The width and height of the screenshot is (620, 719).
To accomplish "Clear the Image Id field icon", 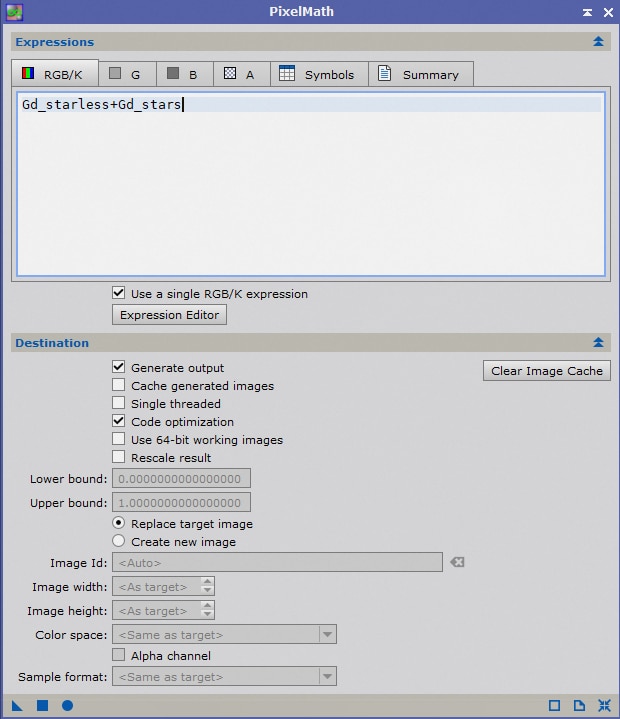I will (x=457, y=562).
